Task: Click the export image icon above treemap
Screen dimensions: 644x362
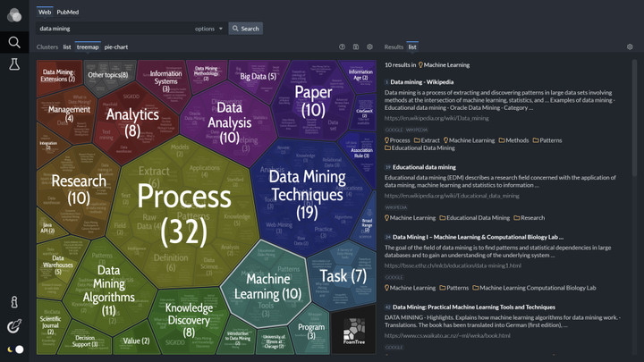Action: [x=356, y=46]
